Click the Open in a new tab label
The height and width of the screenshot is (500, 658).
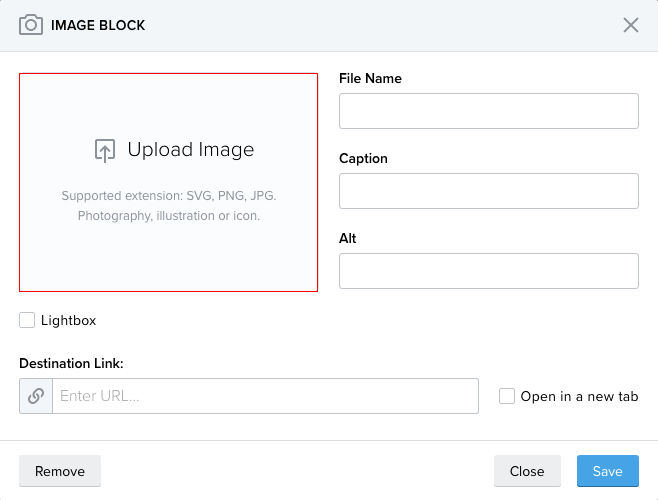pos(579,396)
